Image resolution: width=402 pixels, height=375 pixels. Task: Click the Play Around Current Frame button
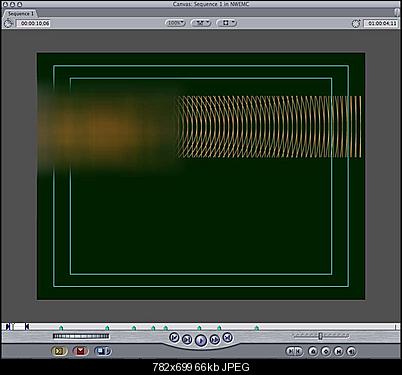214,340
